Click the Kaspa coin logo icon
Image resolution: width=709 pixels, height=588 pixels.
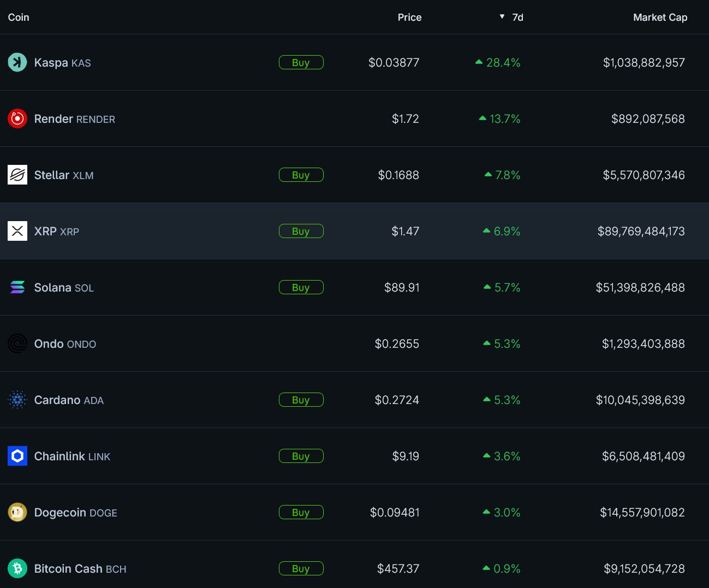17,62
